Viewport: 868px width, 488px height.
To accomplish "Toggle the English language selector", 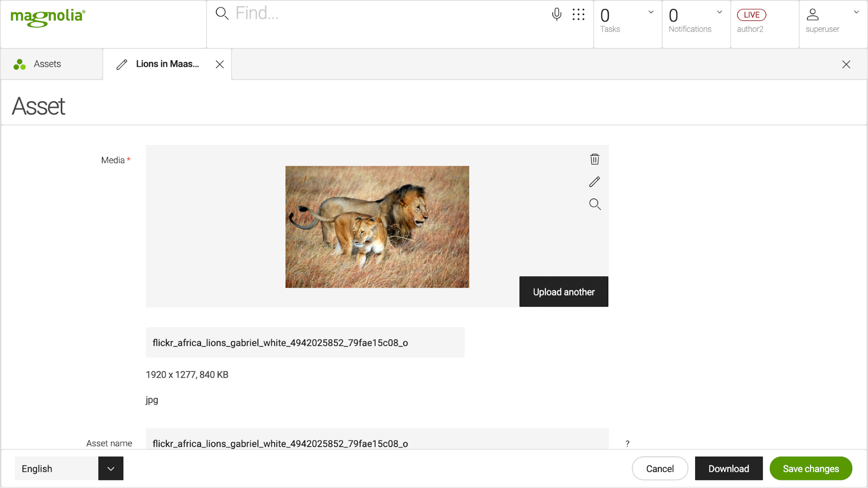I will 111,468.
